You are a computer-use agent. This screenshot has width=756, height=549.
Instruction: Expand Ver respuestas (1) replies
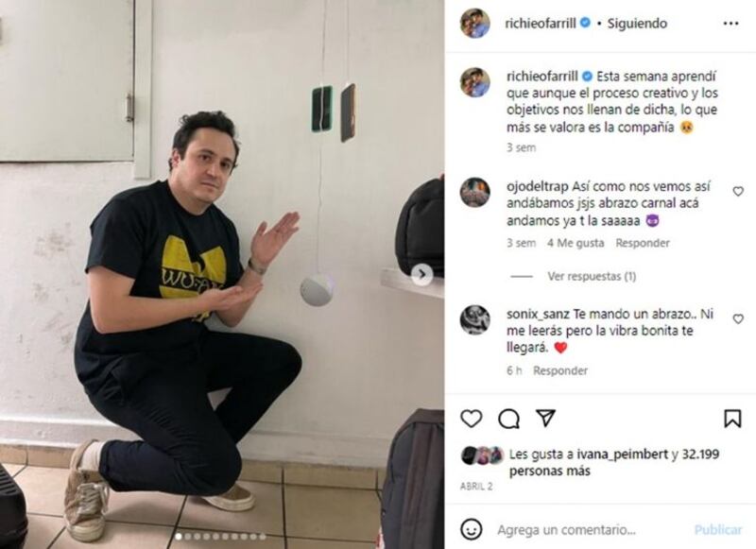(592, 276)
